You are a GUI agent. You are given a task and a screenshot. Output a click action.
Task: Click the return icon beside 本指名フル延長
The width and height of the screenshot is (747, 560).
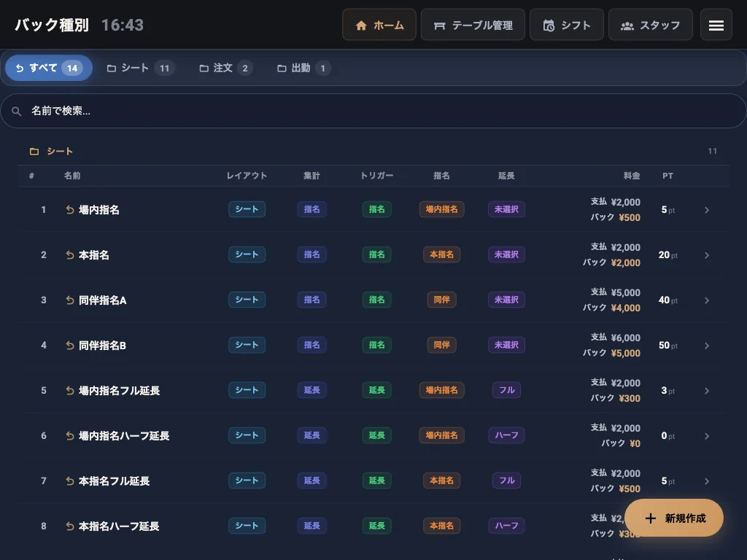(x=69, y=481)
